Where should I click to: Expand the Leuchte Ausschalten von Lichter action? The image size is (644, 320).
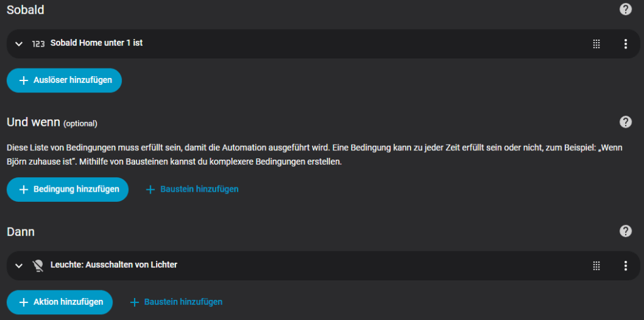(x=18, y=265)
